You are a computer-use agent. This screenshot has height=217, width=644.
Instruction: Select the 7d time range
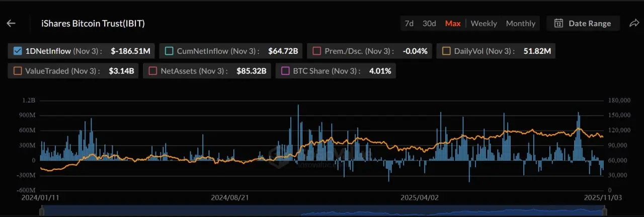pyautogui.click(x=409, y=23)
